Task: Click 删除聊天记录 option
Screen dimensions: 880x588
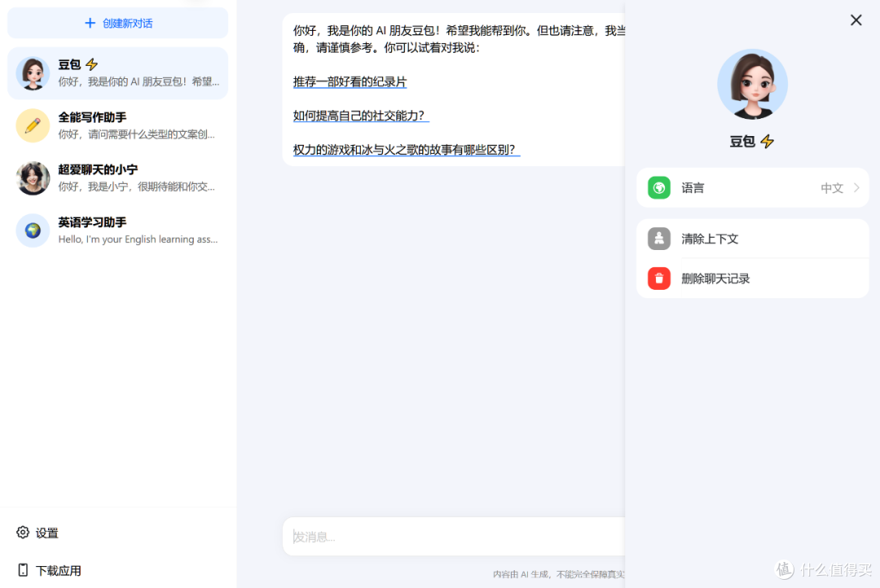Action: tap(753, 279)
